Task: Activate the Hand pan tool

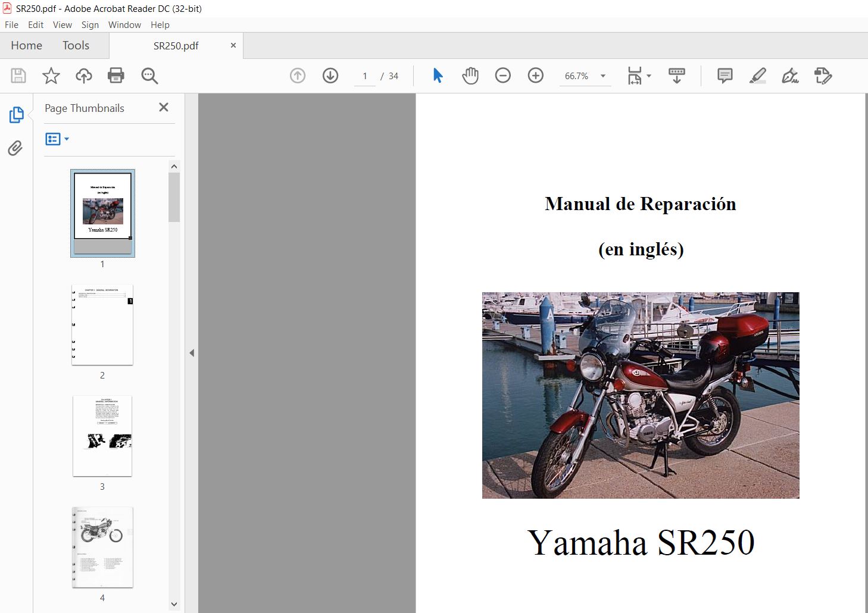Action: pos(470,76)
